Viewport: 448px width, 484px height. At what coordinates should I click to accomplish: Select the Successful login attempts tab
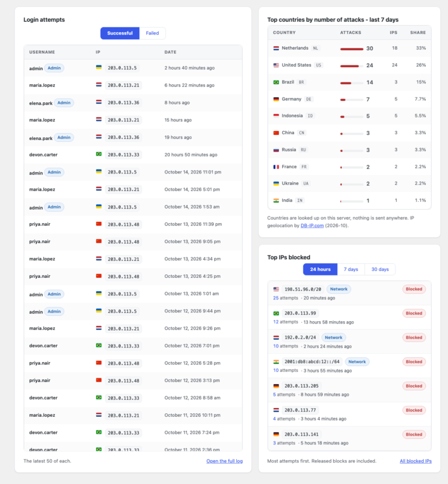pyautogui.click(x=120, y=33)
